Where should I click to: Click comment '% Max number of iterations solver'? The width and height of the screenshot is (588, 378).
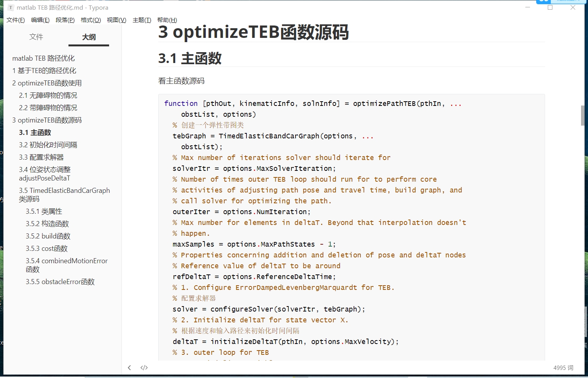pyautogui.click(x=282, y=158)
